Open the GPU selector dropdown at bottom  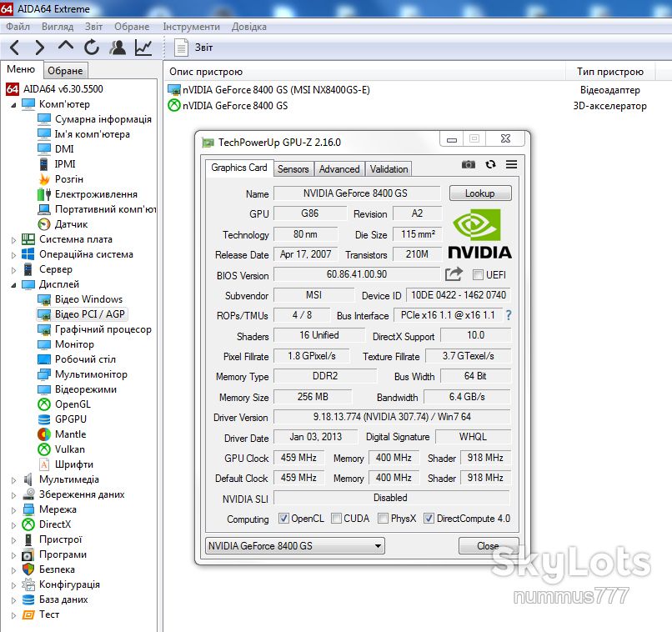[x=295, y=546]
